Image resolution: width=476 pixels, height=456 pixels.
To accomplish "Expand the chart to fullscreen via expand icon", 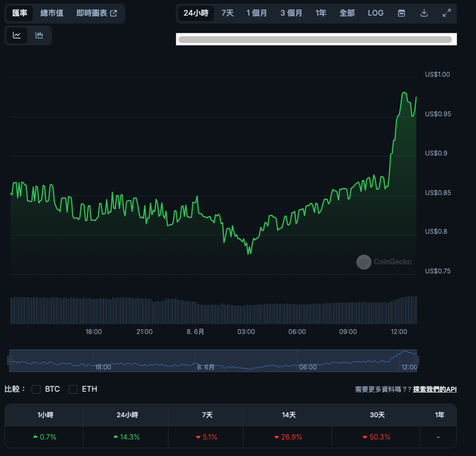I will coord(446,13).
